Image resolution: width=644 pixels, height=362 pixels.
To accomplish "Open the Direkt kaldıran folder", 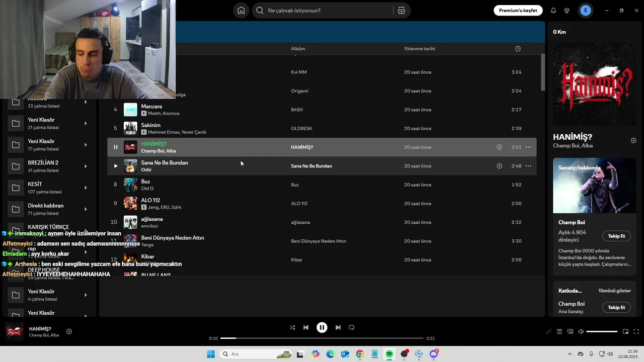I will click(x=49, y=209).
